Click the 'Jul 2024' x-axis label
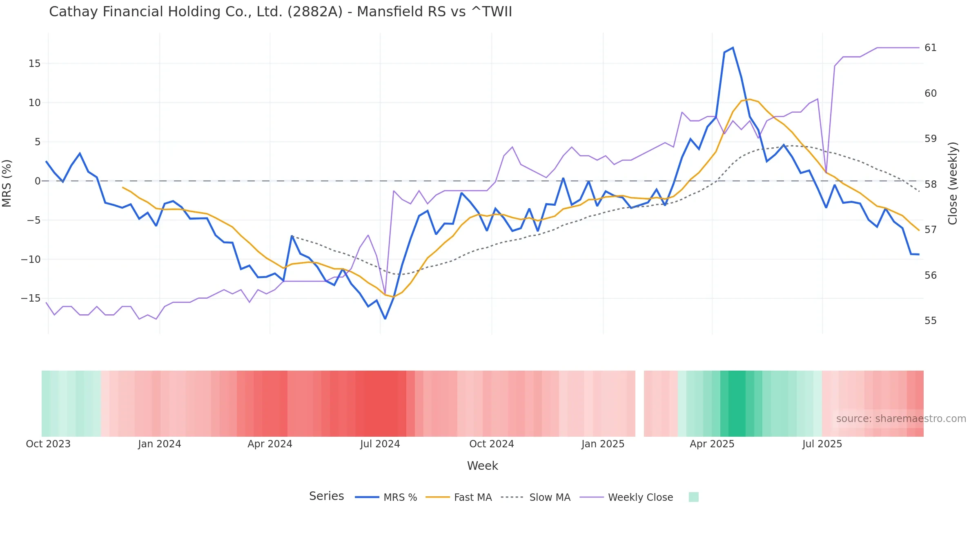This screenshot has width=980, height=551. point(380,444)
